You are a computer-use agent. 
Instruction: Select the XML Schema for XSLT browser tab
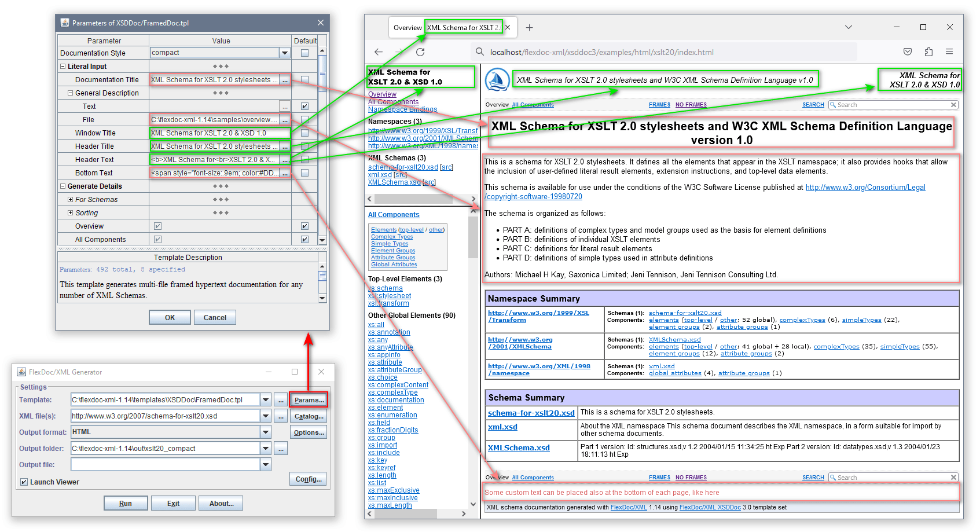click(463, 27)
